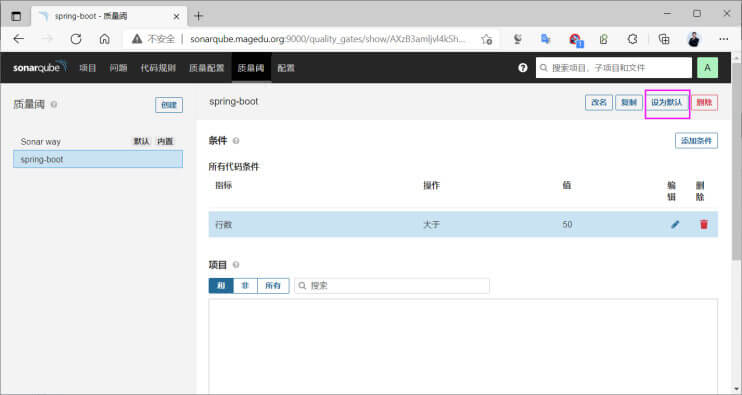Open the collections icon in the browser toolbar
Screen dimensions: 742x395
[664, 39]
